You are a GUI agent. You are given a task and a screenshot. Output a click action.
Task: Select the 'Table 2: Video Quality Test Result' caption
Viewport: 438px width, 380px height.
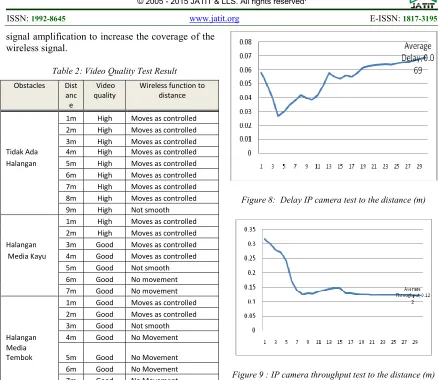[115, 71]
